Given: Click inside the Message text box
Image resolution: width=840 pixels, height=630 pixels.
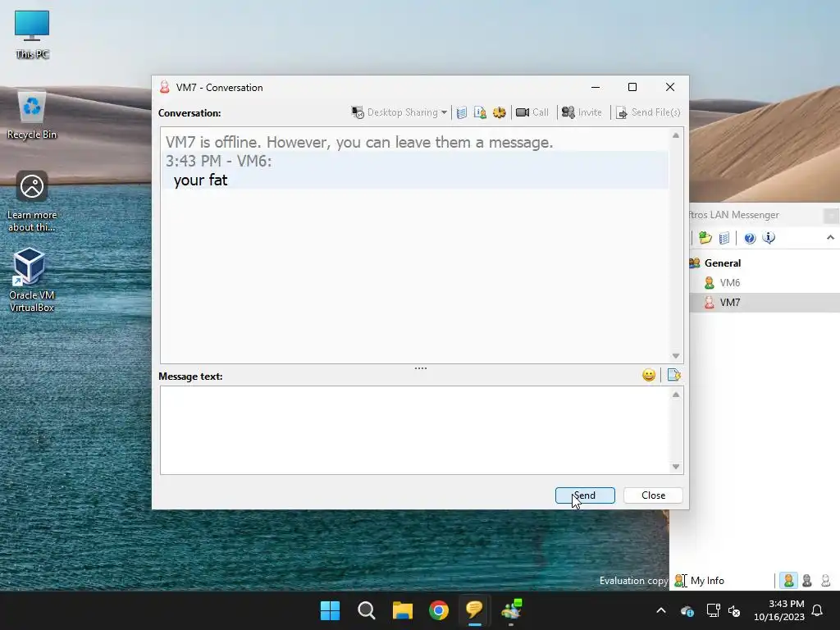Looking at the screenshot, I should [415, 430].
